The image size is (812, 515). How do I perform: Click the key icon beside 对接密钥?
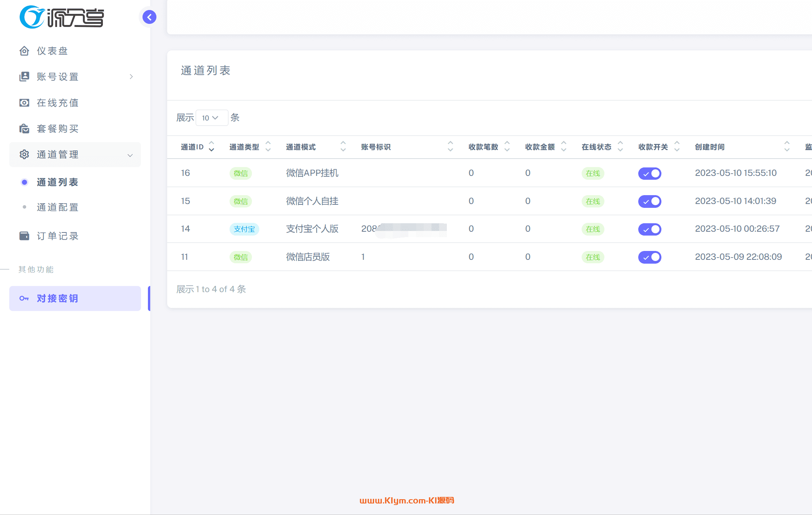coord(24,298)
